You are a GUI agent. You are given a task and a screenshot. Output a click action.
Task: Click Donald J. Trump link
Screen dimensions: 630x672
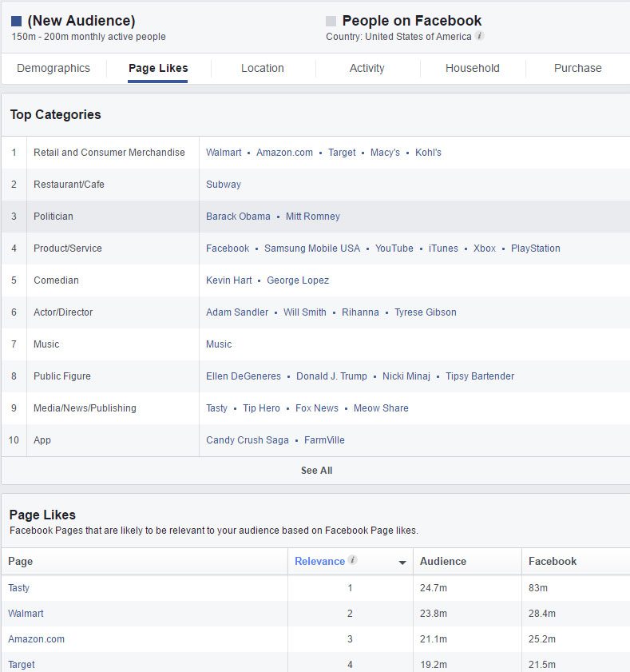tap(331, 376)
